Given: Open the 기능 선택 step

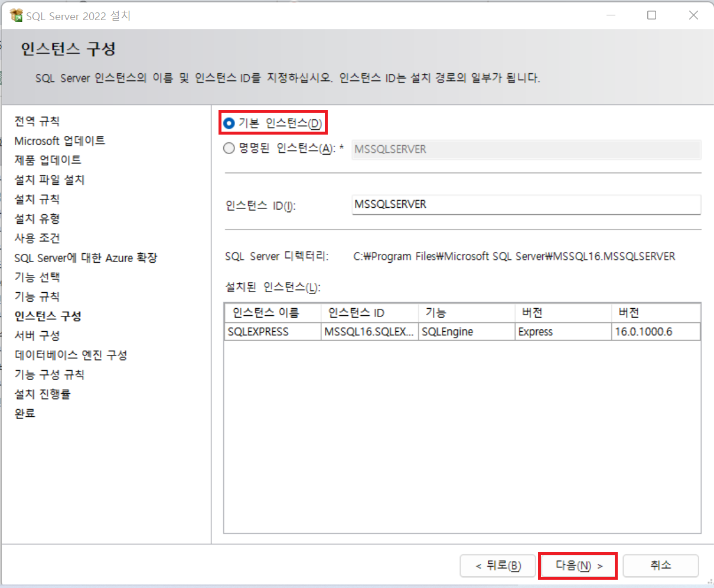Looking at the screenshot, I should point(37,277).
